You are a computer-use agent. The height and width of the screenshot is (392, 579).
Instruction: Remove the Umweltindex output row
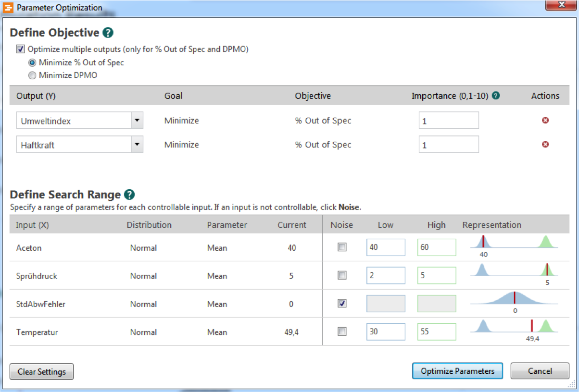(545, 120)
